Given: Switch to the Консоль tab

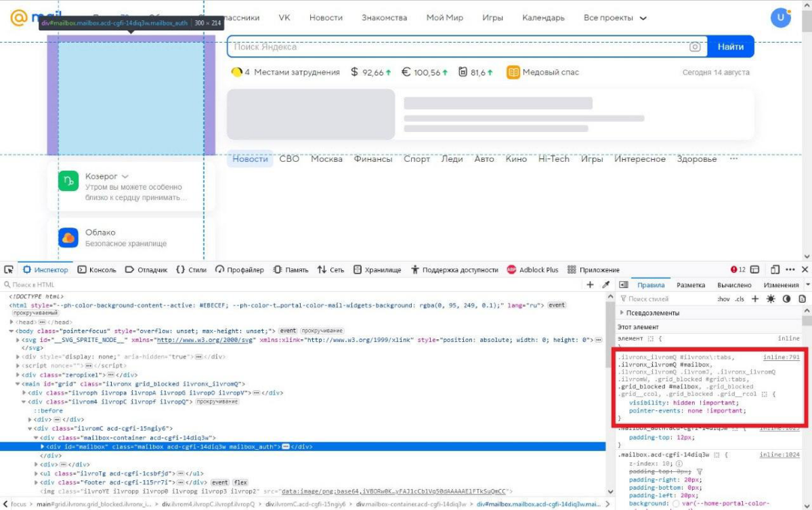Looking at the screenshot, I should (97, 270).
